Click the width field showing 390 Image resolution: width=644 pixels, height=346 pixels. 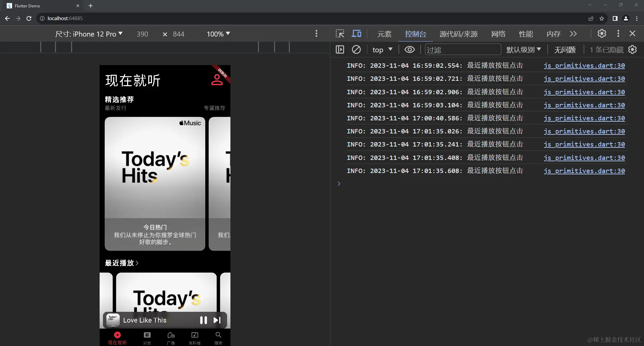143,34
